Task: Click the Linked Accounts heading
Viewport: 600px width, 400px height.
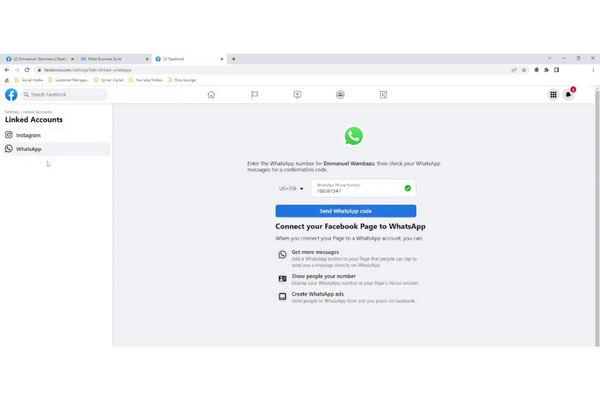Action: click(34, 119)
